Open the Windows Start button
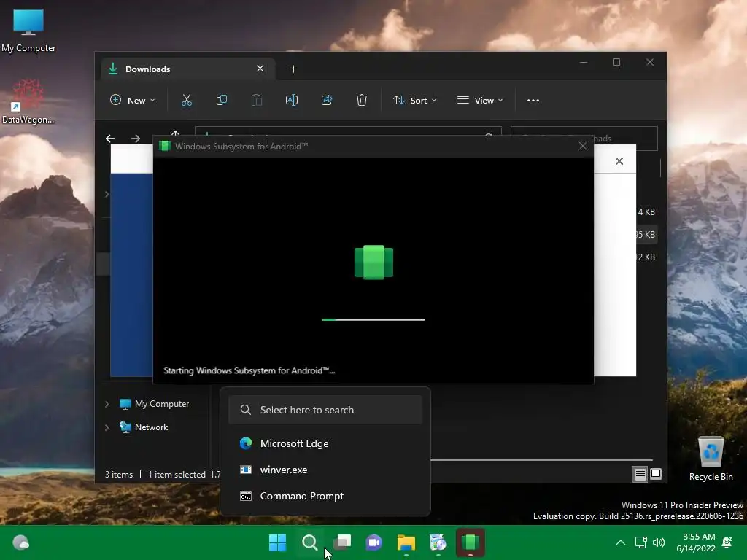This screenshot has height=560, width=747. 278,542
